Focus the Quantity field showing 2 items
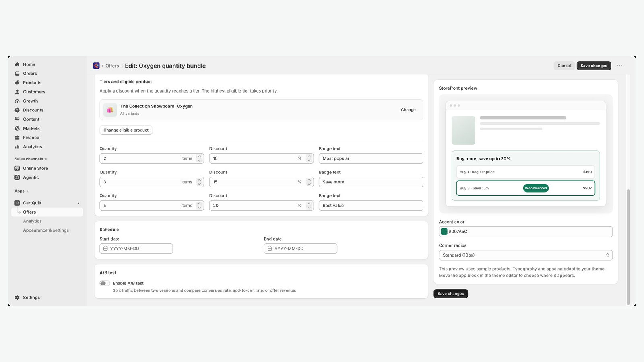This screenshot has height=362, width=644. (152, 158)
